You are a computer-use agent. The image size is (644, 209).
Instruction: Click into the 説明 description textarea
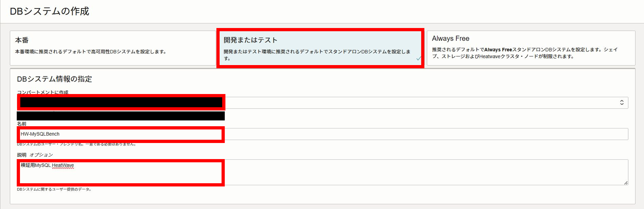pos(322,172)
